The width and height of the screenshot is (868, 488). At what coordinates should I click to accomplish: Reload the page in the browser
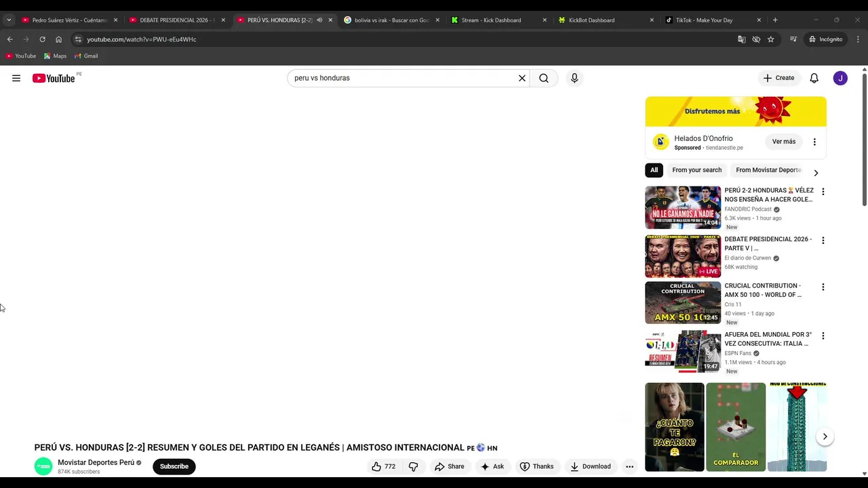42,39
